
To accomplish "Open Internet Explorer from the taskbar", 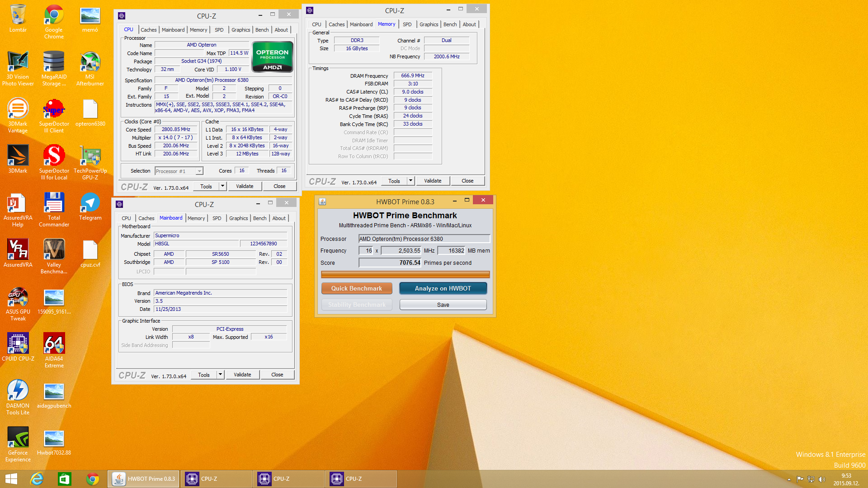I will pyautogui.click(x=37, y=479).
